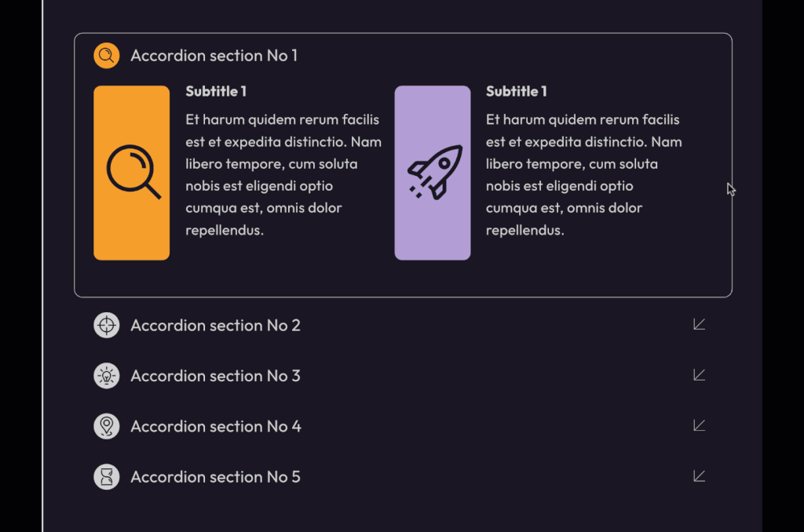Select the 'Accordion section No 3' title text

[x=215, y=376]
